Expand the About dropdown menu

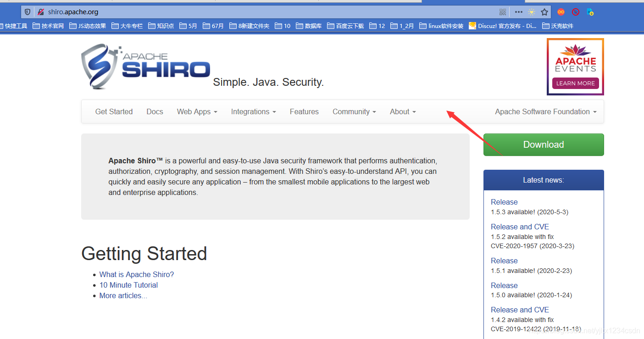point(403,111)
